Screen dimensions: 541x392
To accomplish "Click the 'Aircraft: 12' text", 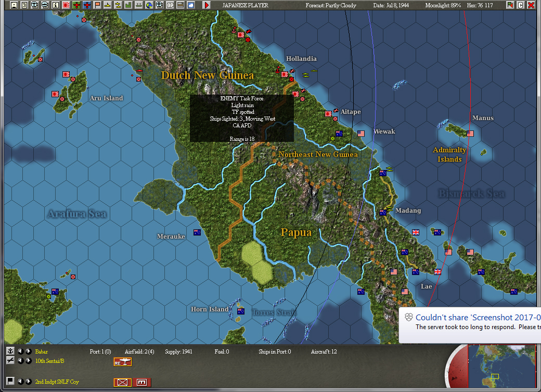I will click(324, 351).
